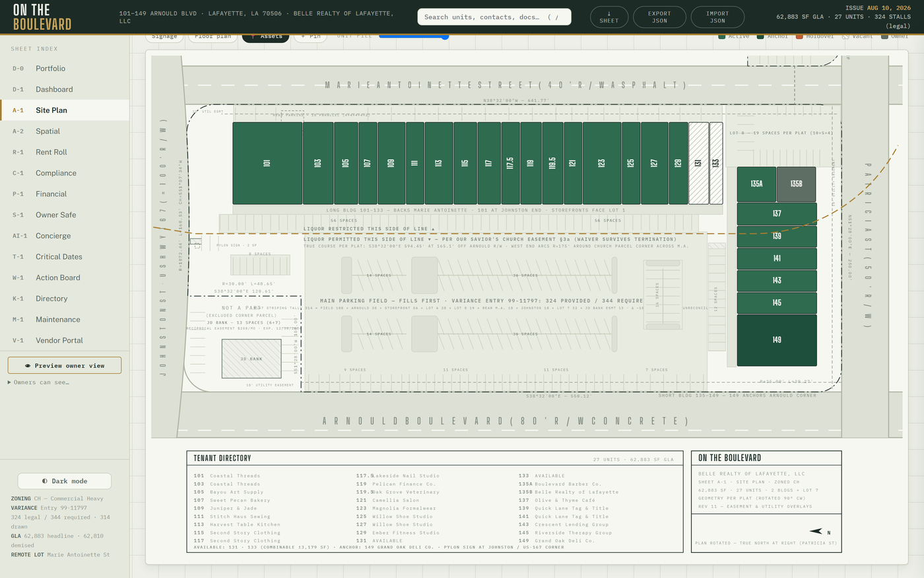Screen dimensions: 924x578
Task: Open the R-1 Rent Roll sheet
Action: (65, 152)
